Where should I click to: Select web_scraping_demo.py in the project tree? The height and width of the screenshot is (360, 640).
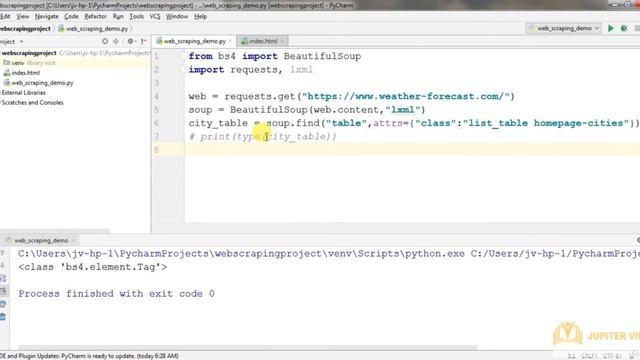(39, 83)
